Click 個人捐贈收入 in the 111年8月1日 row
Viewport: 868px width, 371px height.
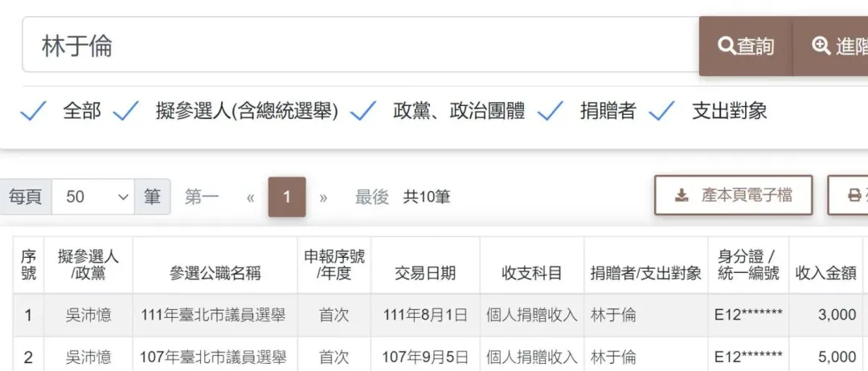(532, 315)
